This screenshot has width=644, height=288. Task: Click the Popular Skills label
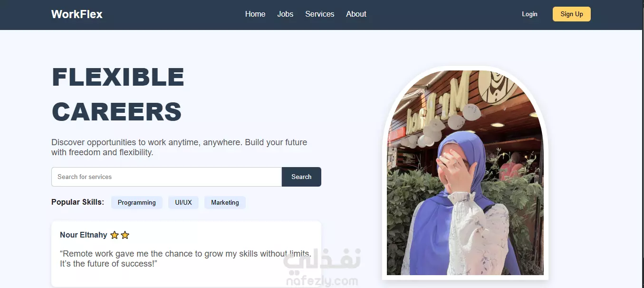click(x=77, y=202)
